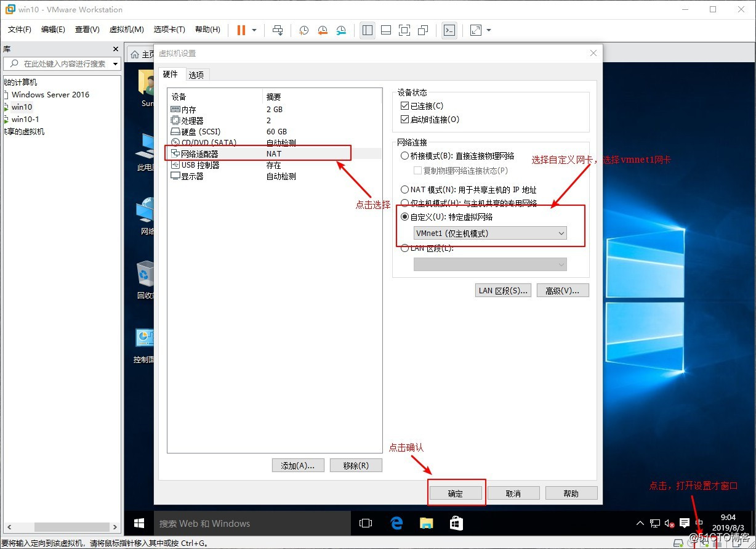This screenshot has width=756, height=549.
Task: Select win10 in the library tree
Action: (x=22, y=107)
